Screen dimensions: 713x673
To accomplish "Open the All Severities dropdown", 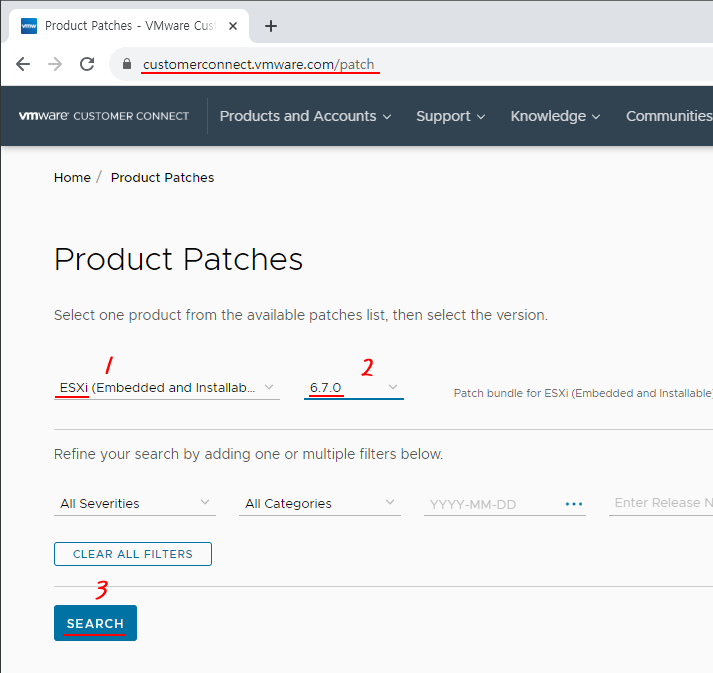I will point(135,503).
